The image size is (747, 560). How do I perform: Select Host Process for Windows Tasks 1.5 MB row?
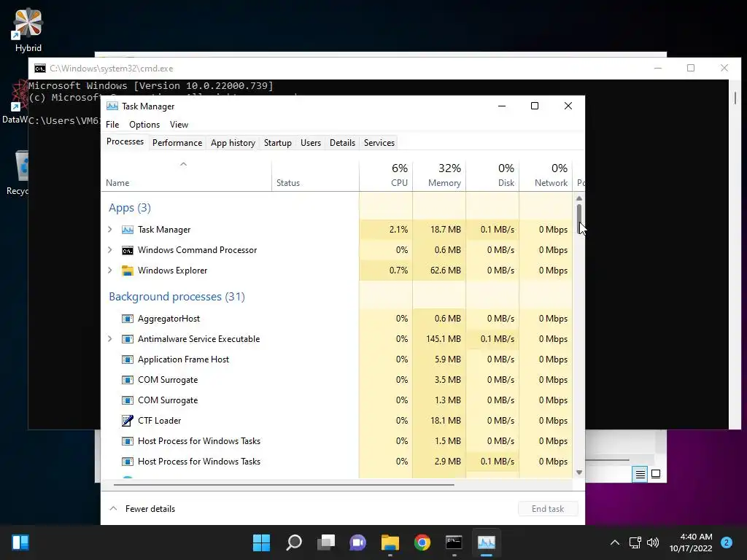point(337,441)
